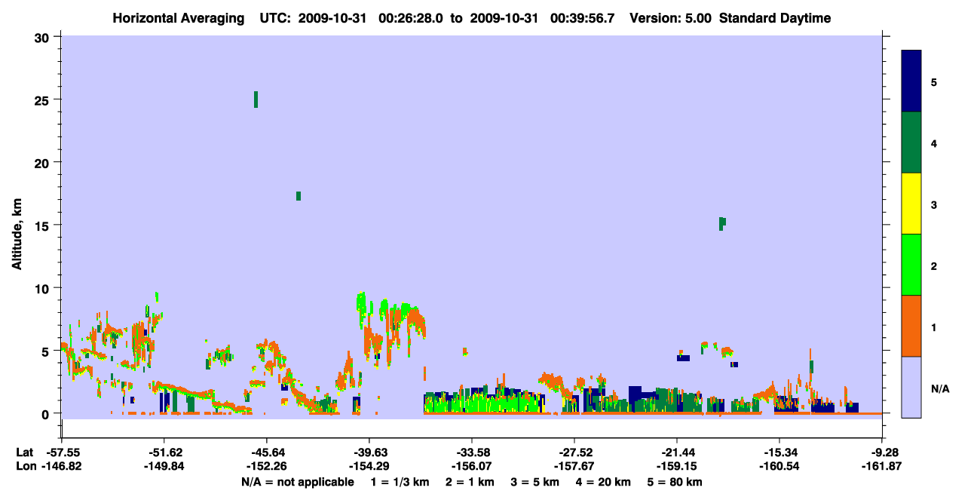Click the bright green colorbar segment labeled 2
This screenshot has width=980, height=503.
(x=911, y=265)
